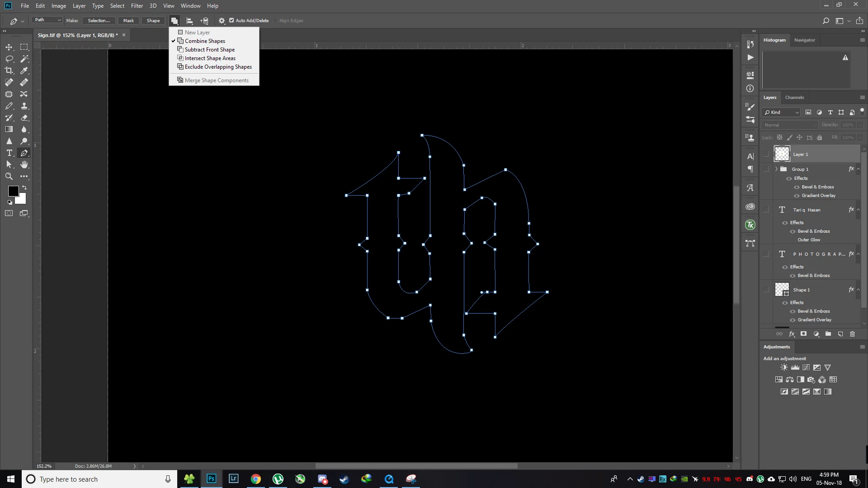Create new group folder icon
868x488 pixels.
pyautogui.click(x=828, y=334)
